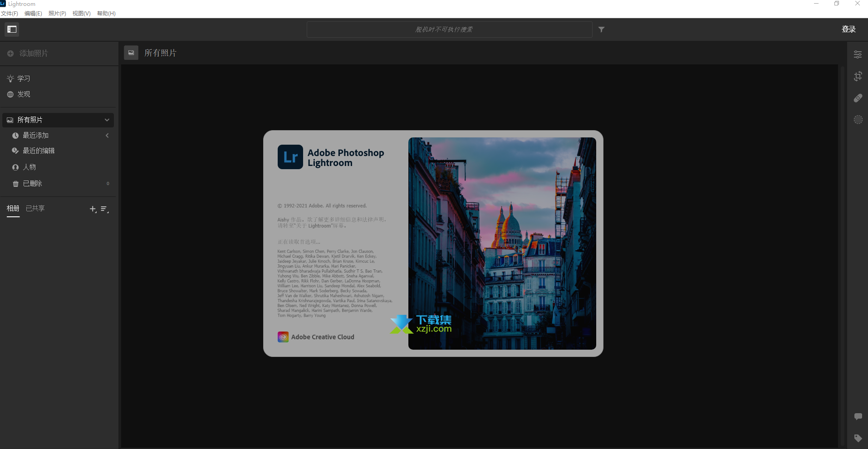
Task: Open the 帮助(H) menu
Action: tap(106, 14)
